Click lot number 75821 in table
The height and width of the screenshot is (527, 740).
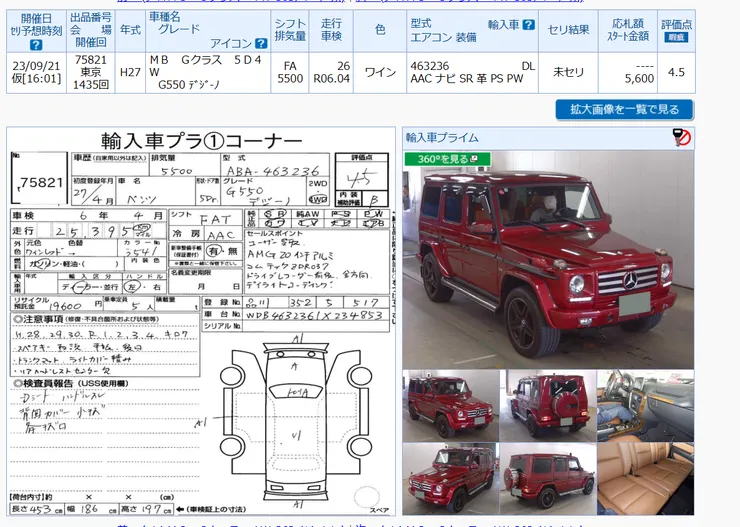(91, 60)
